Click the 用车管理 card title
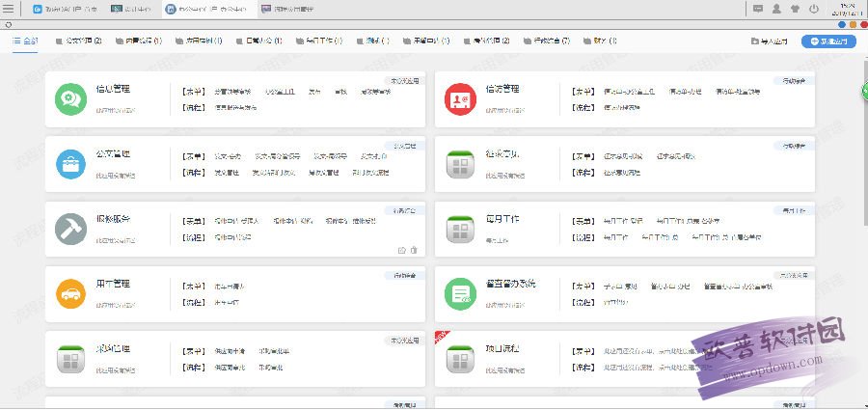 (114, 284)
